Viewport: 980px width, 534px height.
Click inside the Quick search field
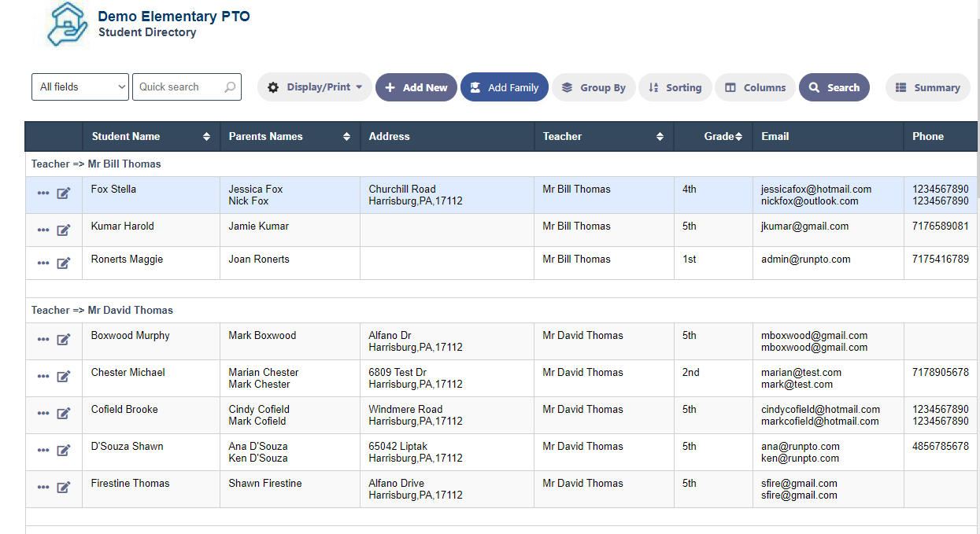(x=177, y=87)
